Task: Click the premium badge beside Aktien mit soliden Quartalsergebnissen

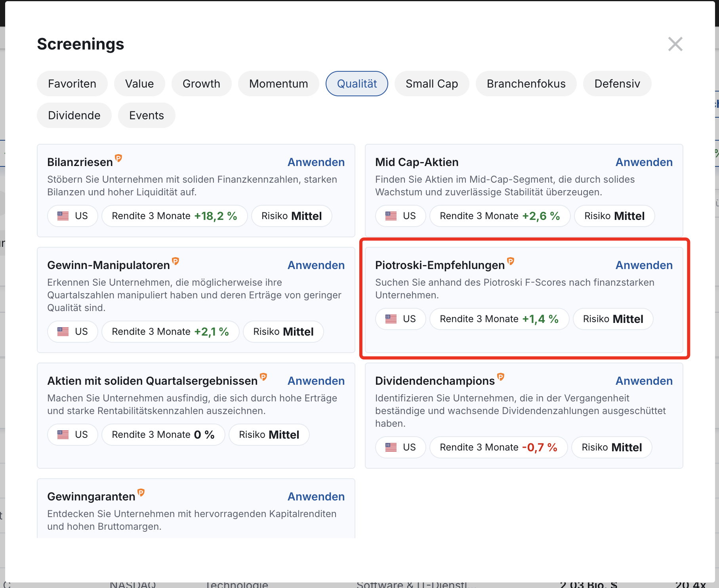Action: point(263,377)
